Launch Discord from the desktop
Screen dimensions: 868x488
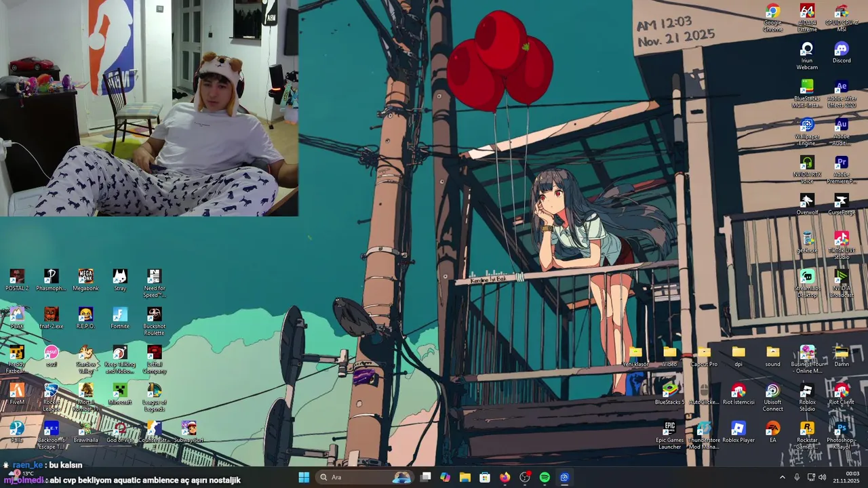coord(842,52)
